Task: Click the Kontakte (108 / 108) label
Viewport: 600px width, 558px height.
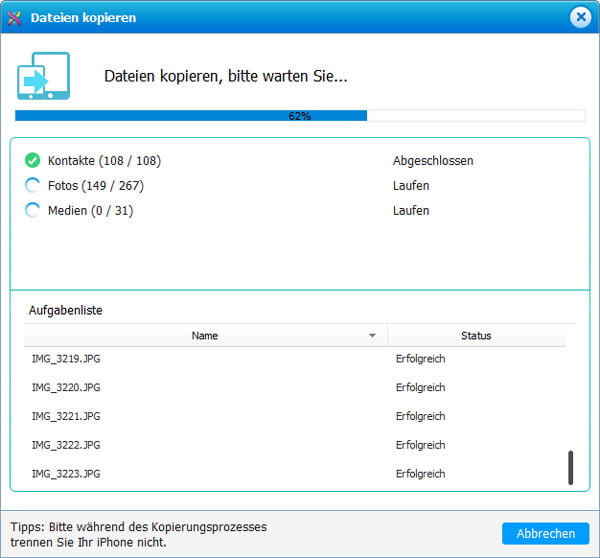Action: [104, 160]
